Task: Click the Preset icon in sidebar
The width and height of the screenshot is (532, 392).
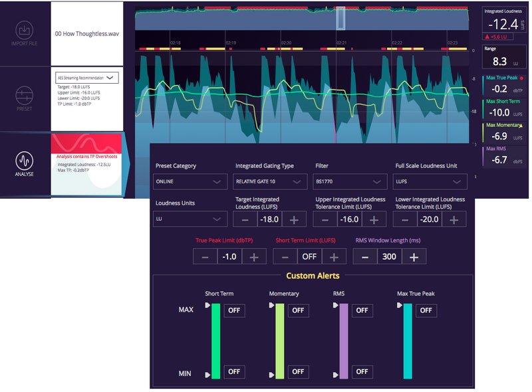Action: tap(25, 96)
